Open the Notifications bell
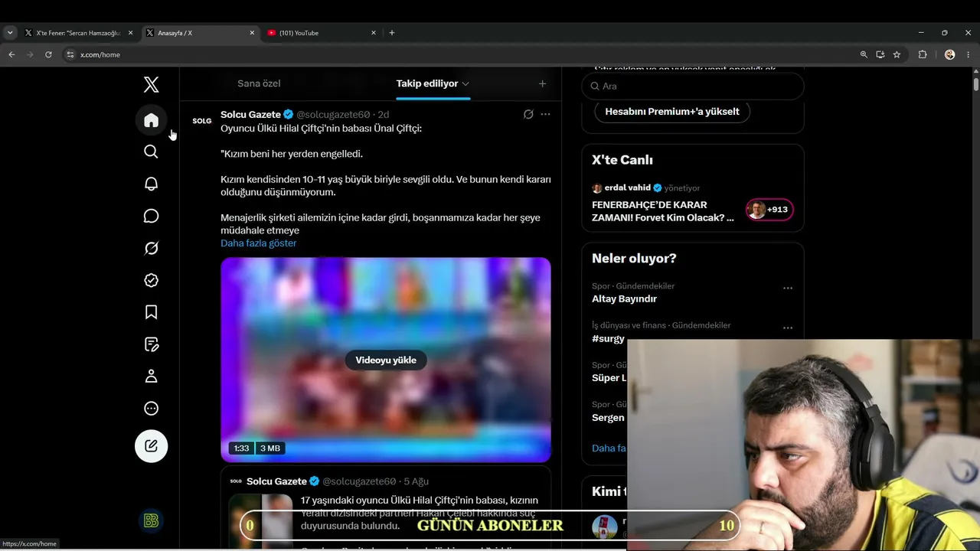The width and height of the screenshot is (980, 551). [x=152, y=184]
